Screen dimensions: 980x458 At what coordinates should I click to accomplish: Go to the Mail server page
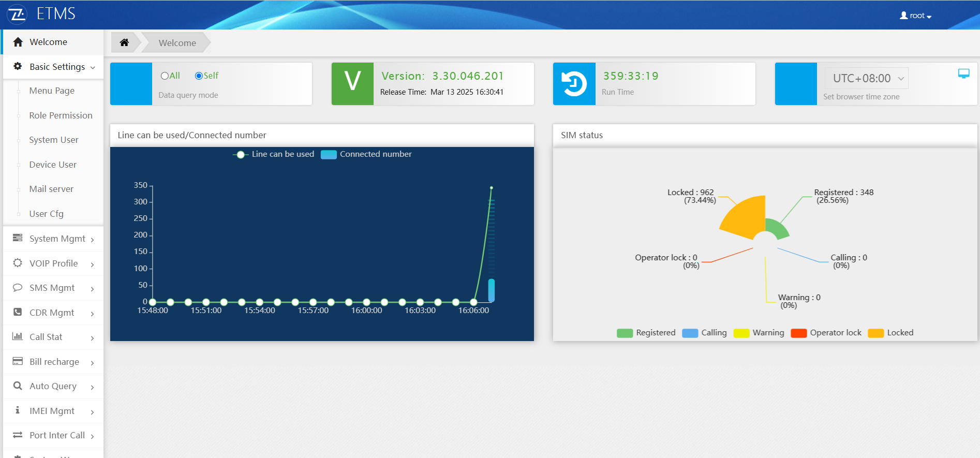tap(51, 189)
